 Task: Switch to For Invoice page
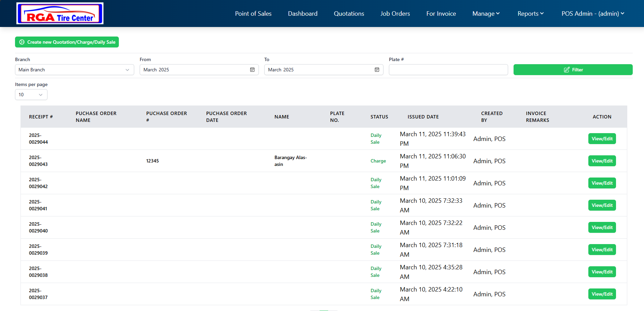pyautogui.click(x=441, y=14)
